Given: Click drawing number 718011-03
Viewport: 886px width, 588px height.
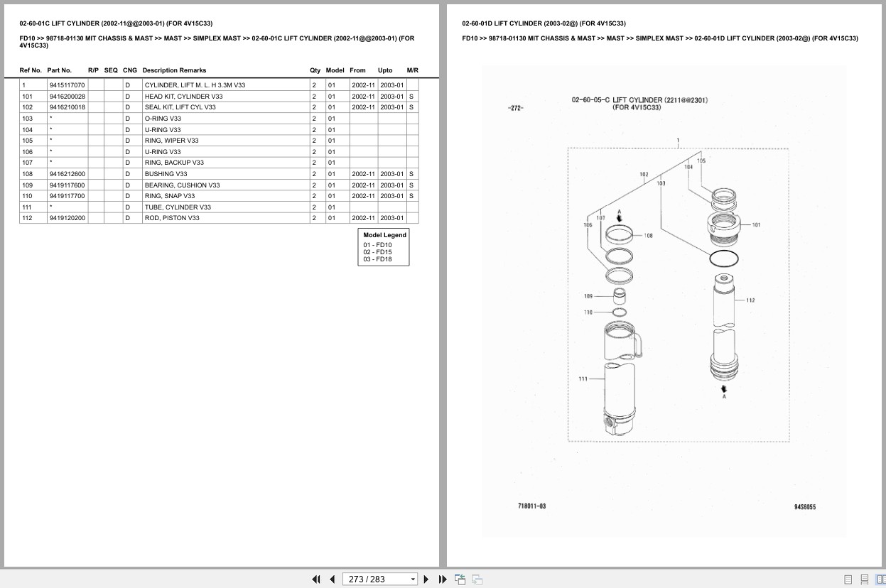Looking at the screenshot, I should pos(532,506).
